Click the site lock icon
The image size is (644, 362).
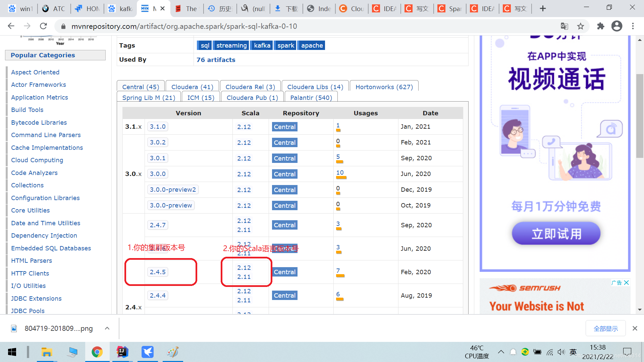[x=63, y=26]
